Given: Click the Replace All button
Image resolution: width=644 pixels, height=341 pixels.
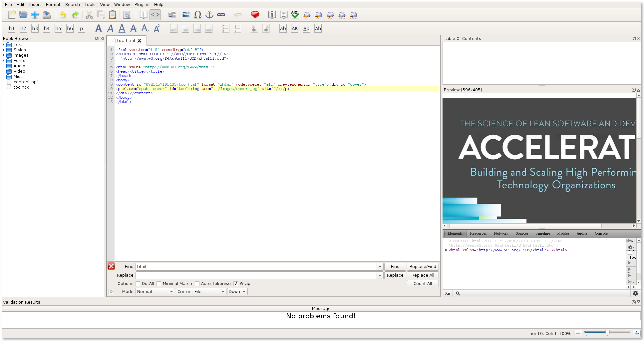Looking at the screenshot, I should [423, 275].
